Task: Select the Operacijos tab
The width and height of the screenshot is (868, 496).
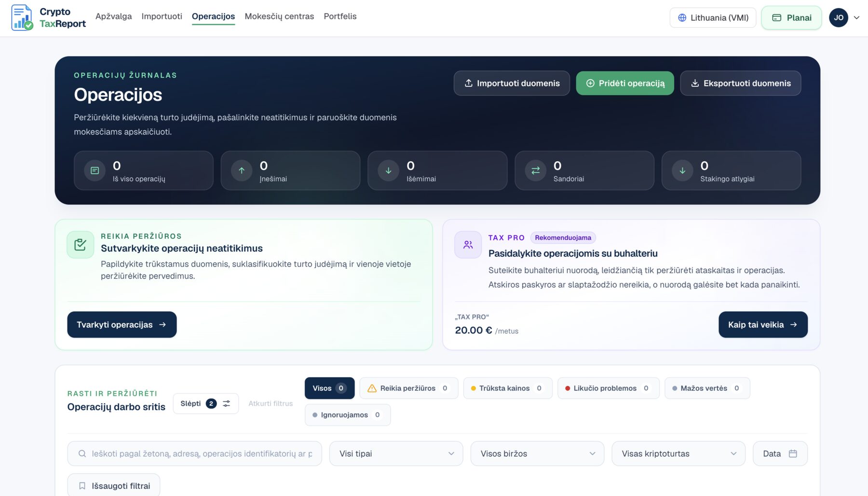Action: point(213,16)
